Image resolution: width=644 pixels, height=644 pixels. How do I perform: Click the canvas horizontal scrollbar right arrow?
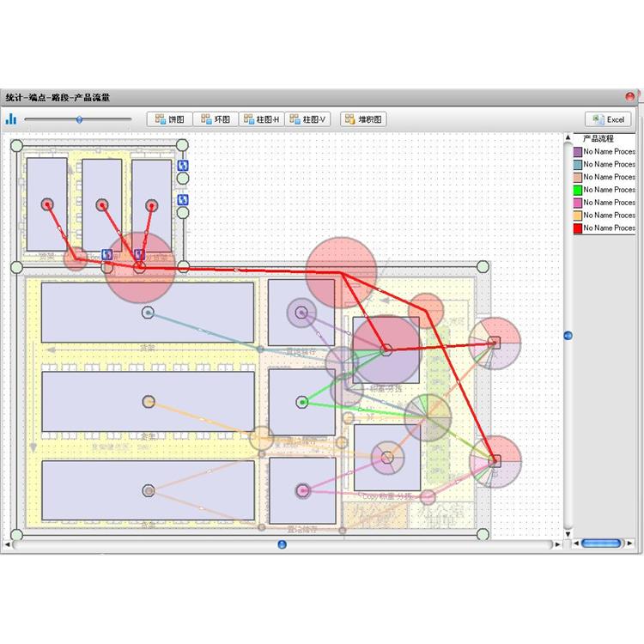click(557, 544)
